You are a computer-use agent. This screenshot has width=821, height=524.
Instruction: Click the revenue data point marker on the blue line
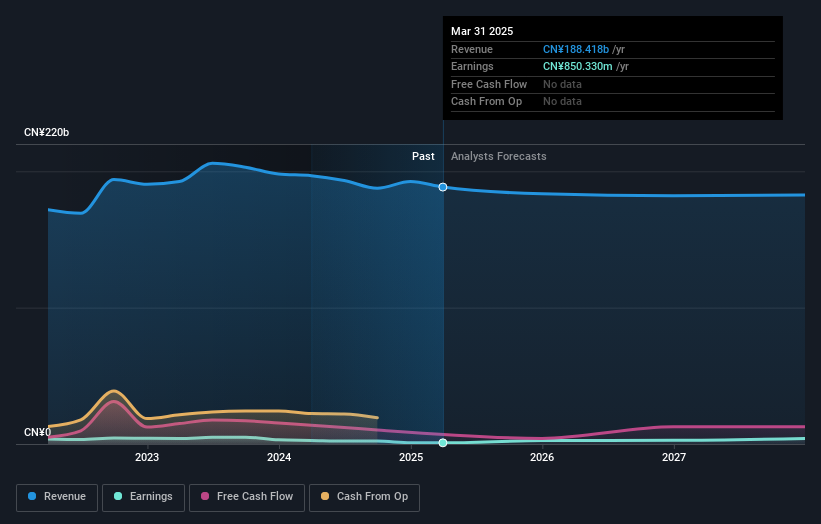tap(443, 187)
